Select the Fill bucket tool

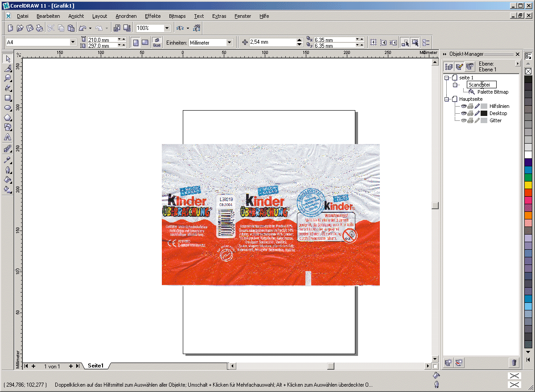pos(8,179)
